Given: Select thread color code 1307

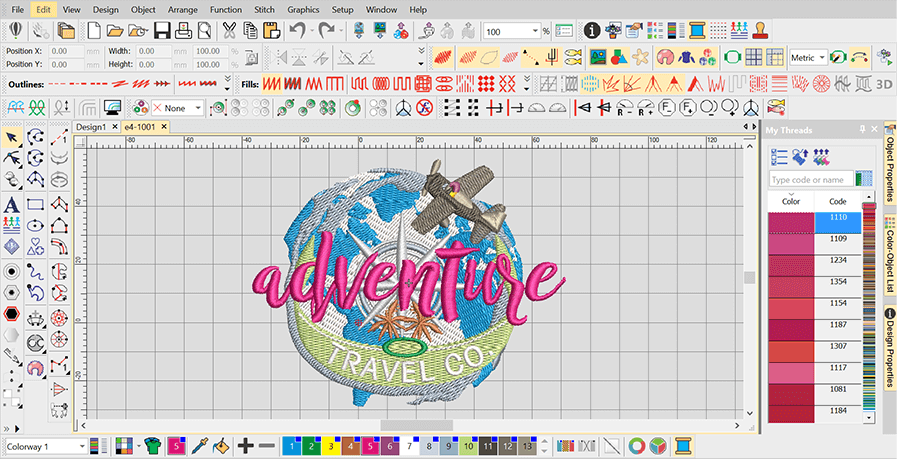Looking at the screenshot, I should click(838, 346).
